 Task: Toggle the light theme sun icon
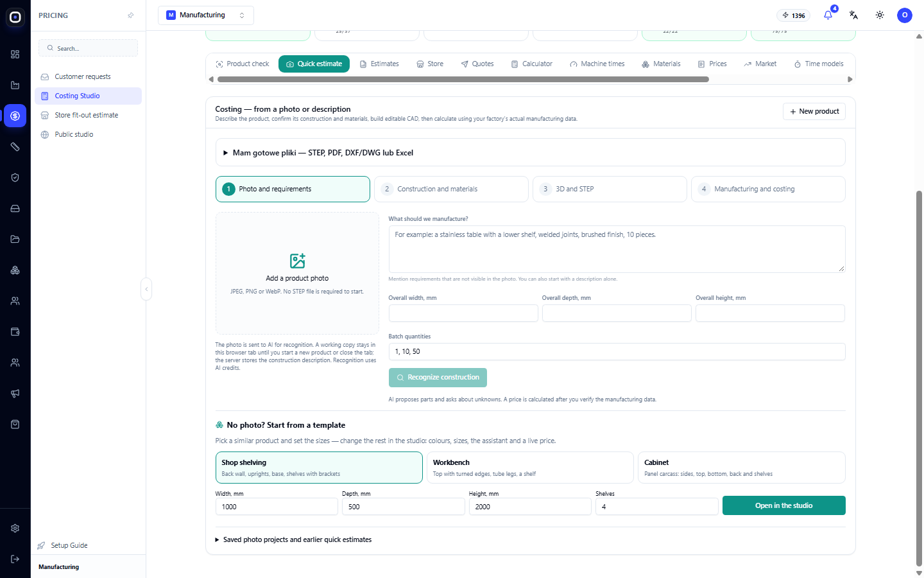pyautogui.click(x=880, y=15)
